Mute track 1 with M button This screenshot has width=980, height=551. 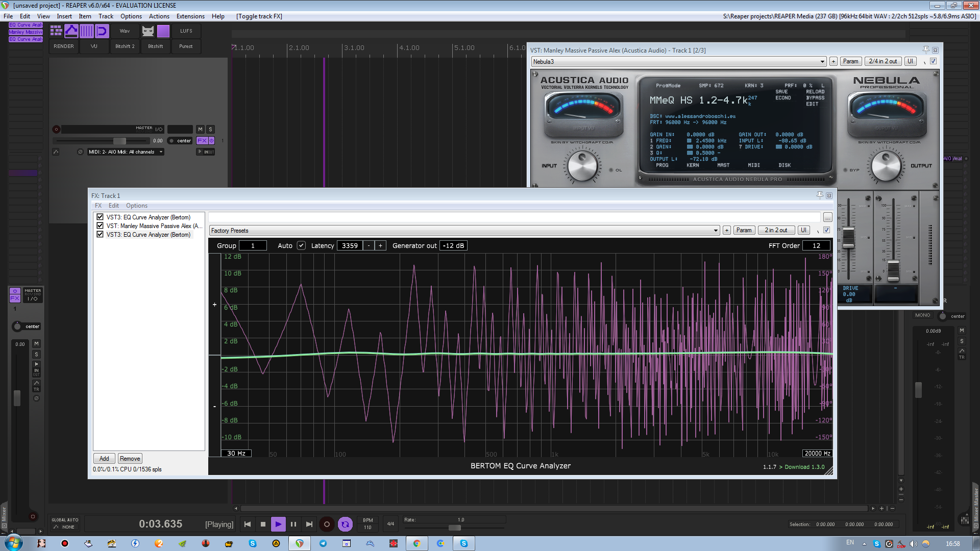click(201, 130)
